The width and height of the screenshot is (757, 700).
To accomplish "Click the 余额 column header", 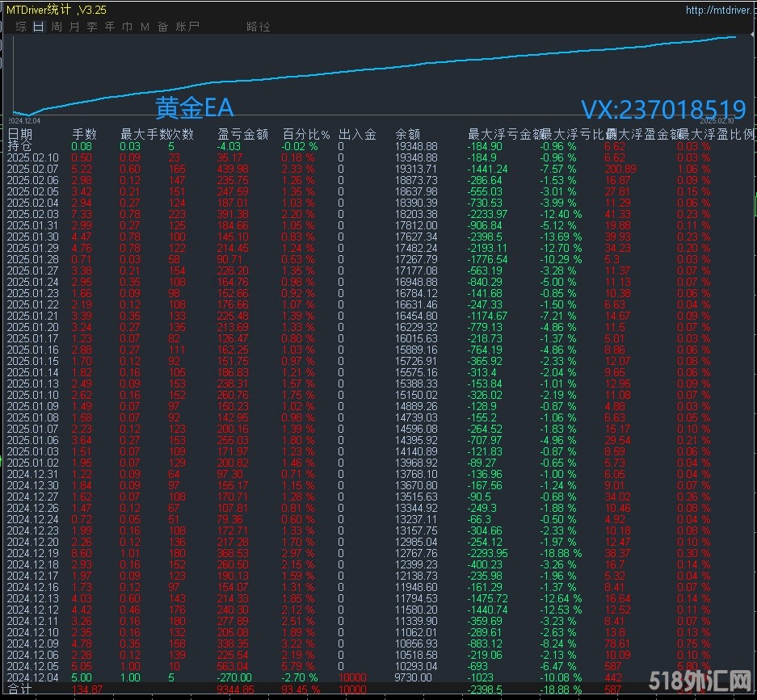I will pos(407,134).
